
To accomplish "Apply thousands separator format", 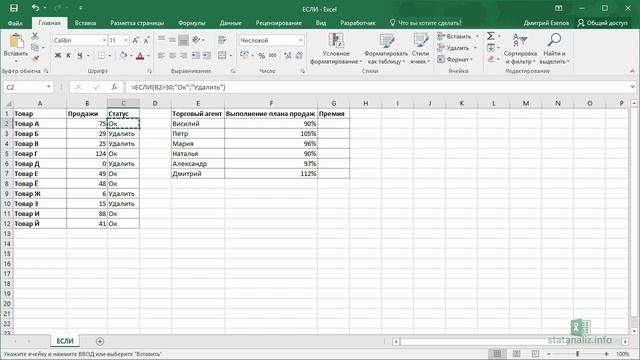I will 273,56.
